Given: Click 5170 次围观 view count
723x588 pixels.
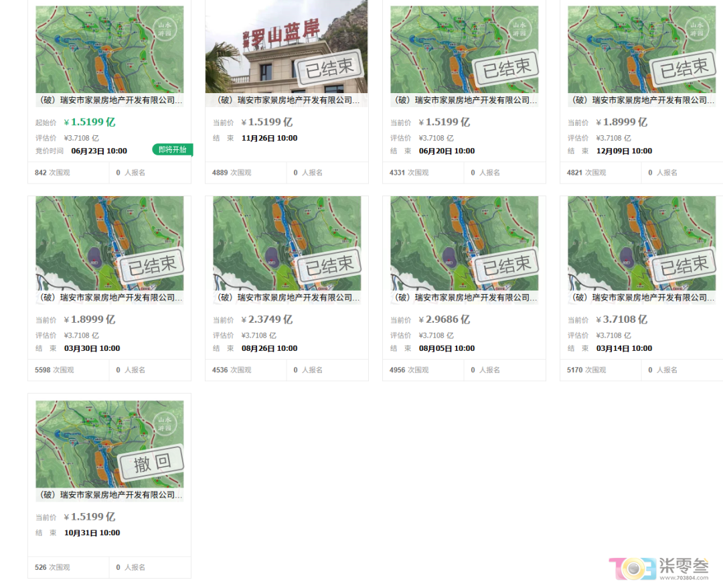Looking at the screenshot, I should [586, 370].
